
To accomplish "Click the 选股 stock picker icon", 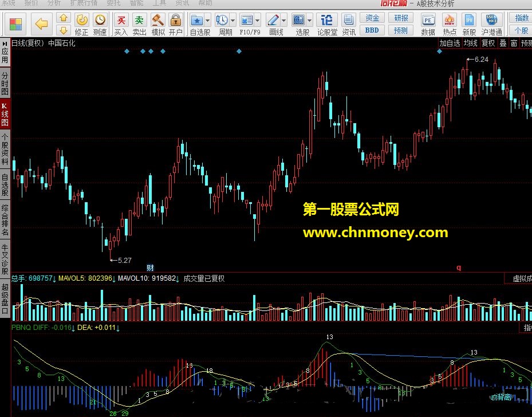I will [x=298, y=20].
